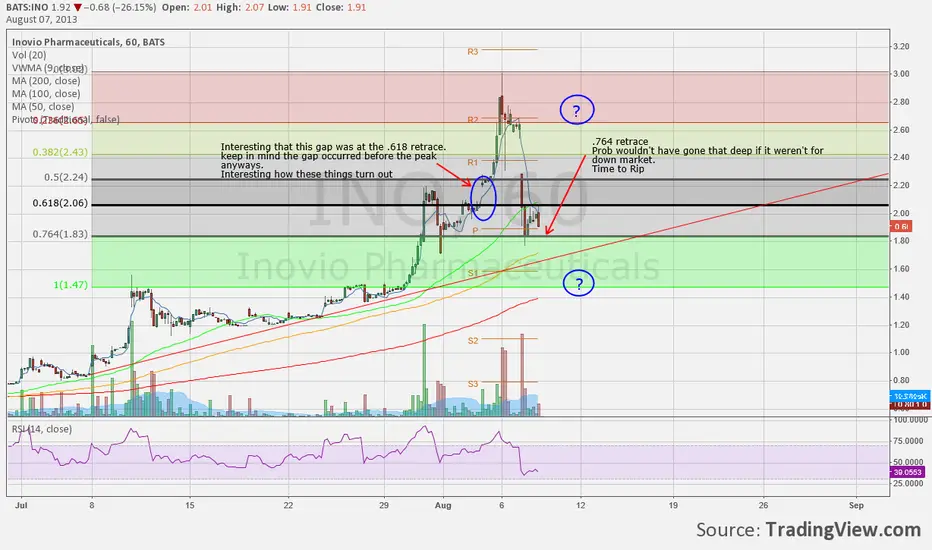Click the 19 date on time axis

pyautogui.click(x=673, y=505)
